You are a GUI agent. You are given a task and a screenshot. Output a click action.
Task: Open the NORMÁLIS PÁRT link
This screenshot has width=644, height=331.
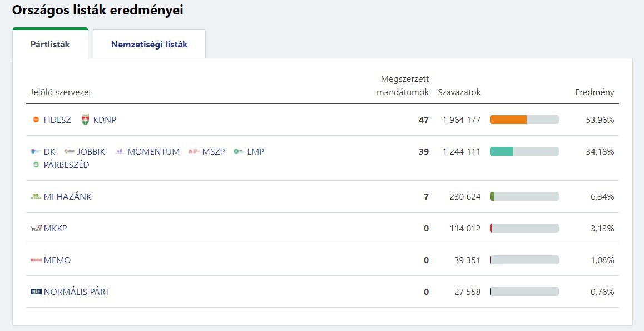click(77, 292)
